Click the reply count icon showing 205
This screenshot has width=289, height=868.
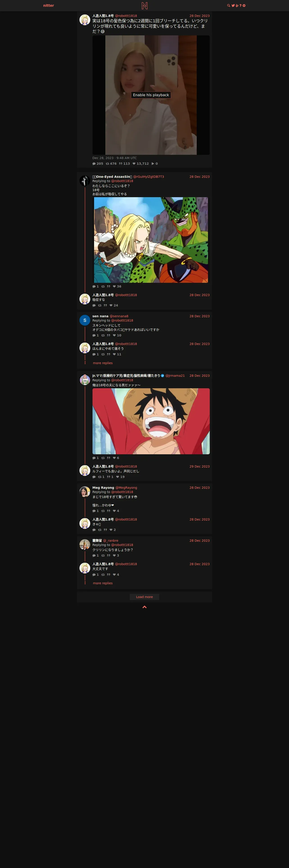point(94,164)
